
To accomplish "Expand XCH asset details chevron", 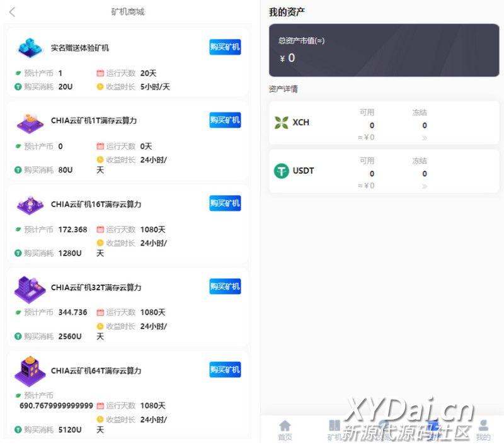I will point(424,138).
